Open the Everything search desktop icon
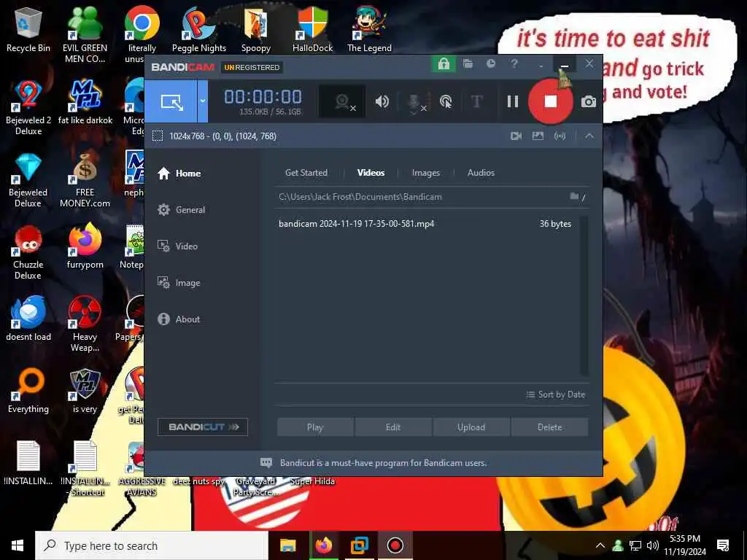The image size is (747, 560). coord(28,392)
